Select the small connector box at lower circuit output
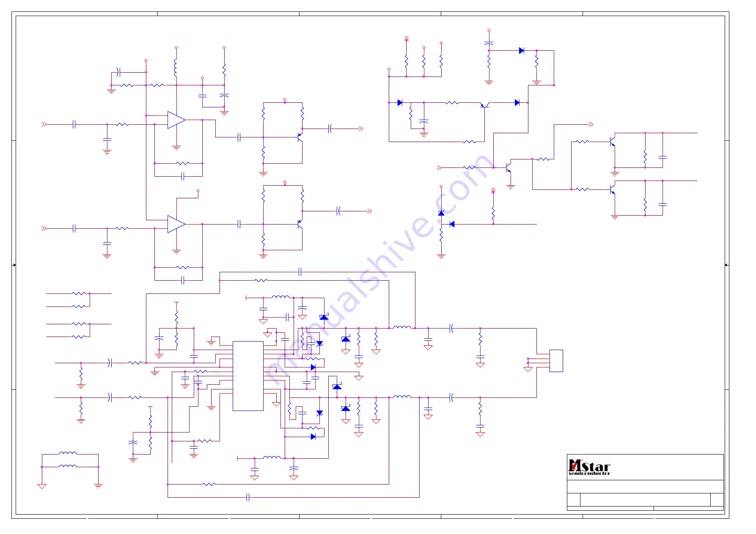Image resolution: width=756 pixels, height=534 pixels. 556,361
